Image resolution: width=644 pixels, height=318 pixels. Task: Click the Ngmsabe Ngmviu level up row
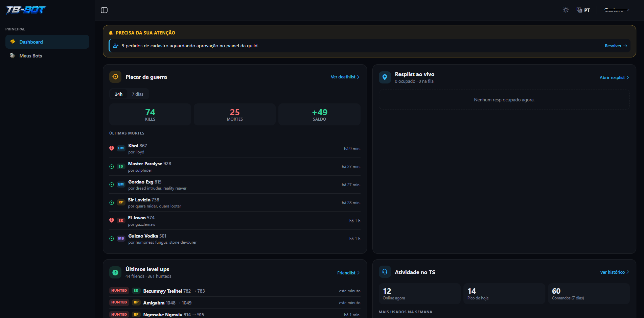click(x=235, y=314)
